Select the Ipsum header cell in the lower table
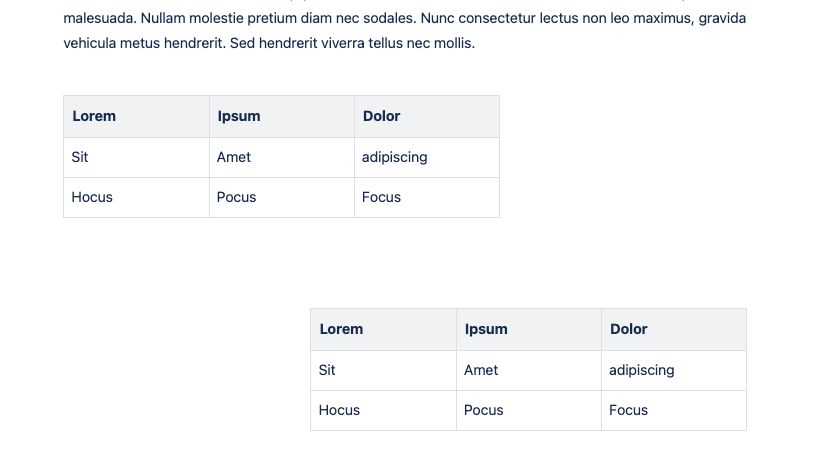 [486, 329]
